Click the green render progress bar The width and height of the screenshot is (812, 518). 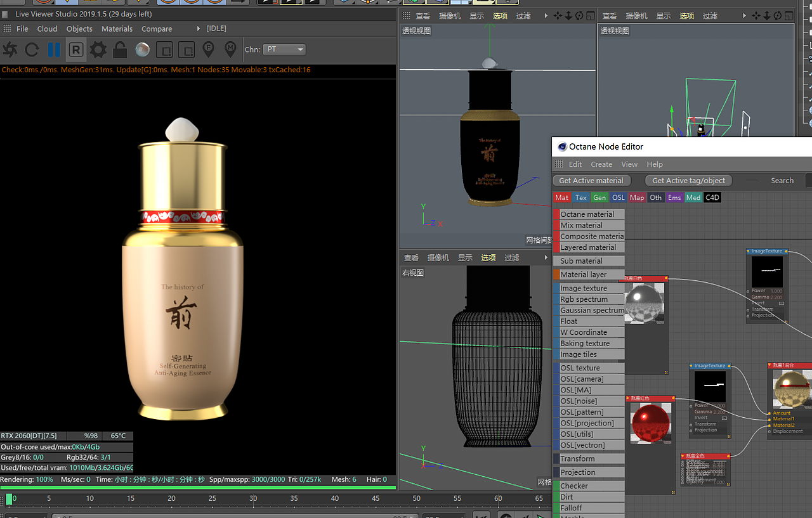coord(198,488)
